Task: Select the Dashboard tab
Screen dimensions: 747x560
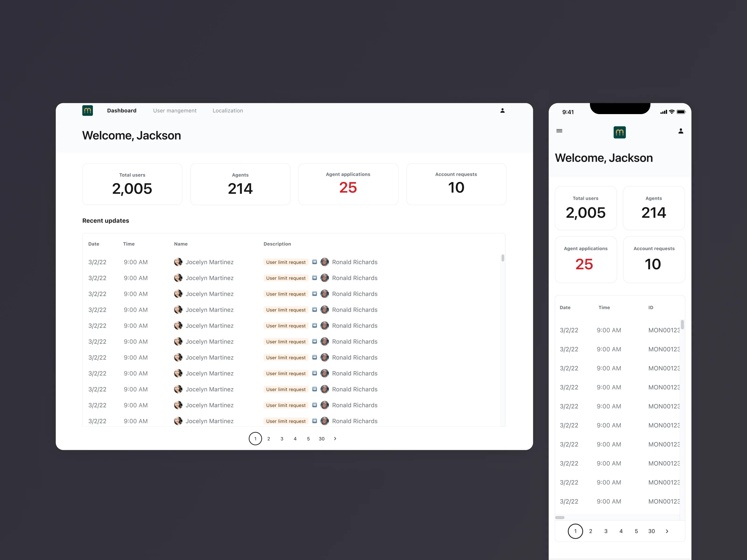Action: click(122, 111)
